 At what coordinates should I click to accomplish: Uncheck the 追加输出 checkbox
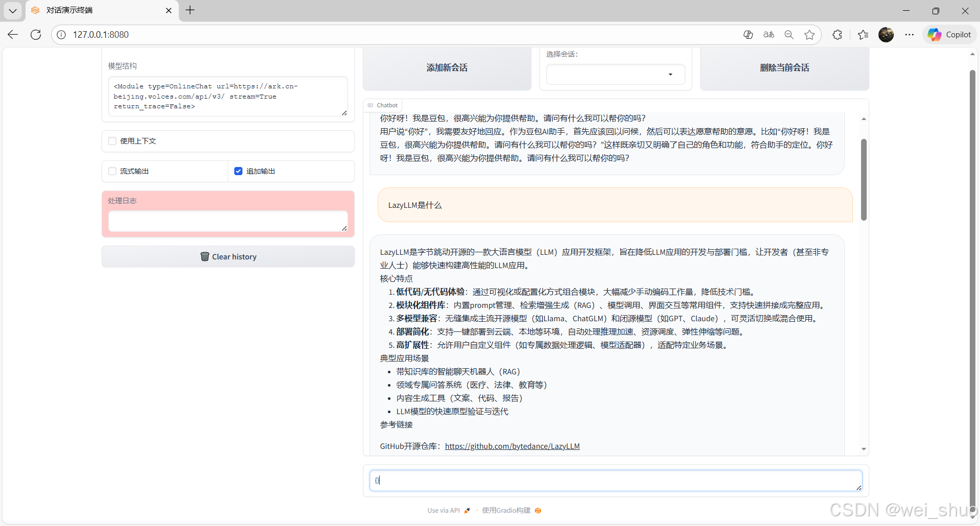coord(238,171)
